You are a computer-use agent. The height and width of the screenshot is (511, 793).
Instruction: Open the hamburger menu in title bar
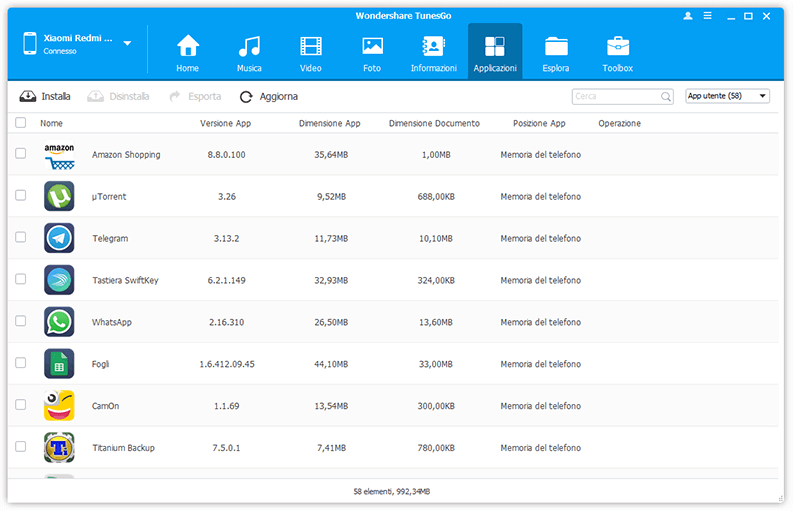click(708, 16)
